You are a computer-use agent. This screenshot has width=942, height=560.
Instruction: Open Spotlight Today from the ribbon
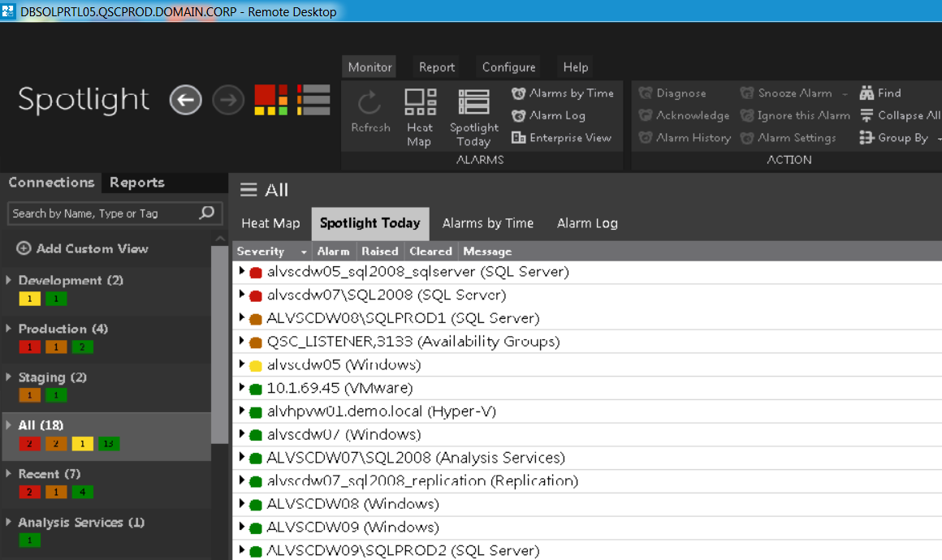click(474, 118)
